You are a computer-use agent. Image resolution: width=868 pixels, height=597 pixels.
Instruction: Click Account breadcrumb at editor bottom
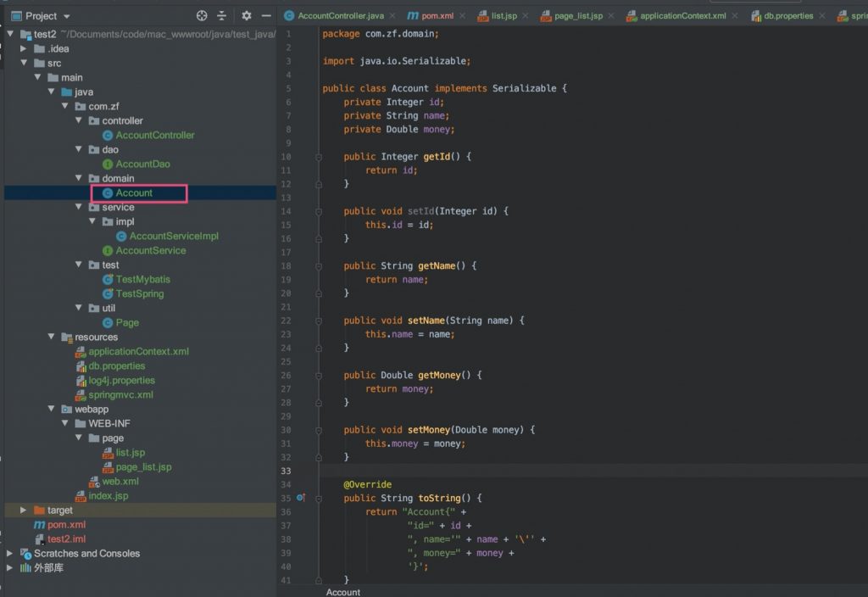[x=342, y=592]
